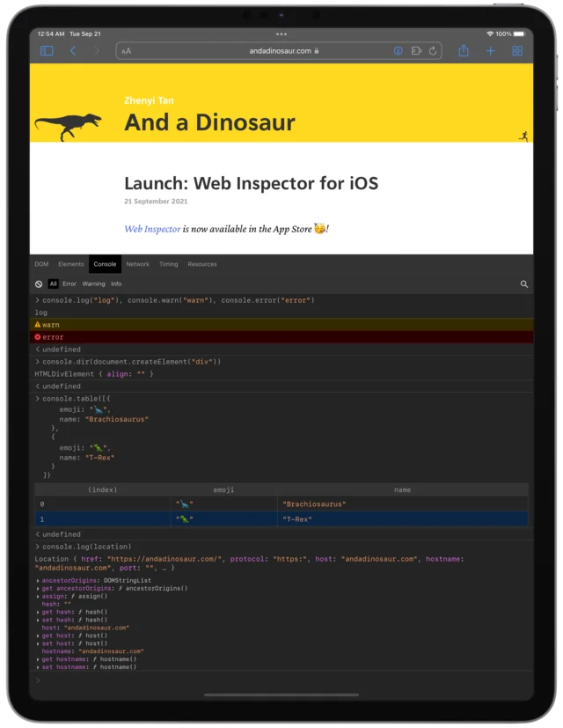Tap the multitasking three-dots indicator
The image size is (563, 728).
281,34
